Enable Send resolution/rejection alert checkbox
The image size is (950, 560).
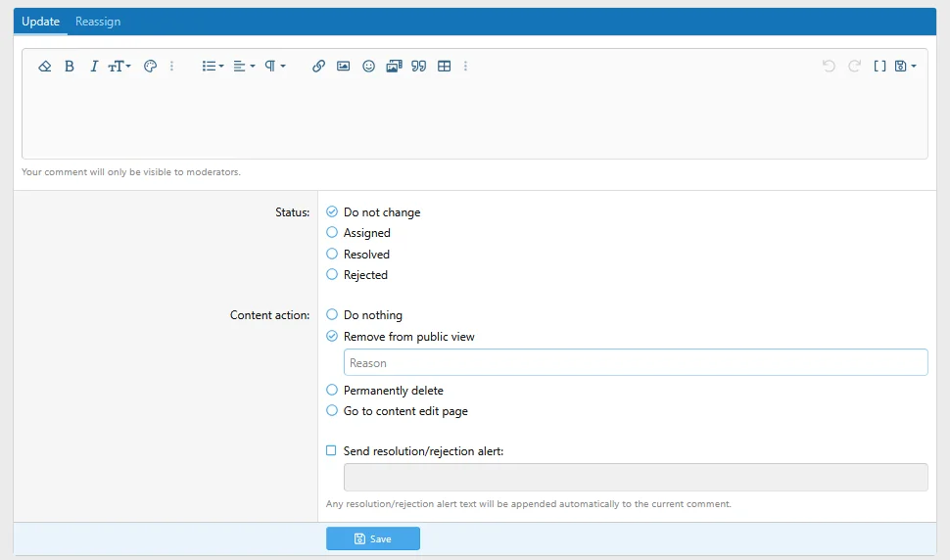pos(331,451)
